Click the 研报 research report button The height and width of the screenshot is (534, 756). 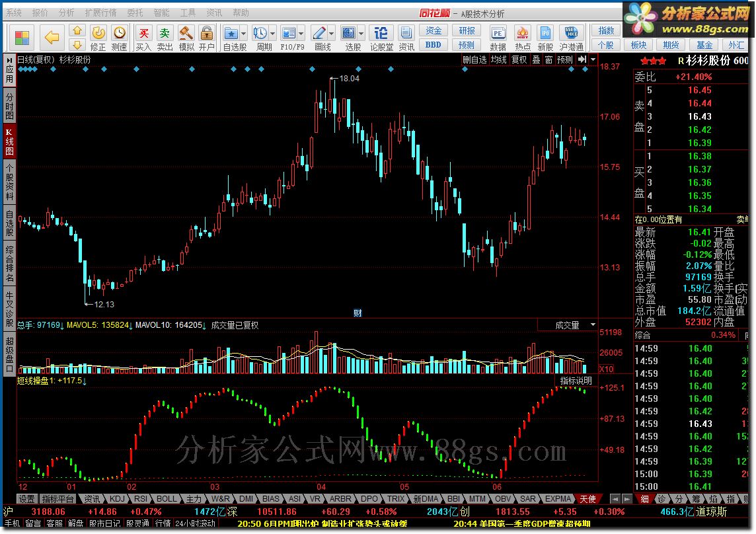(467, 30)
